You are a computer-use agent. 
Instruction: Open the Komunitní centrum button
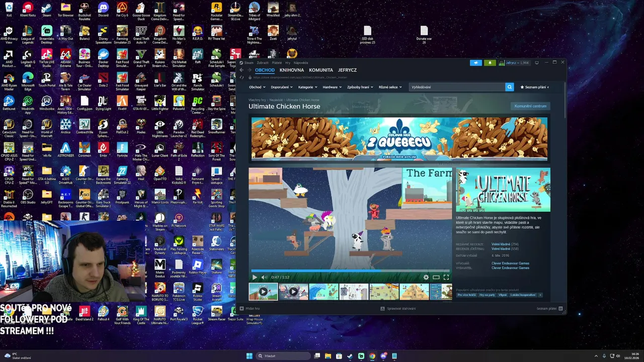click(530, 106)
